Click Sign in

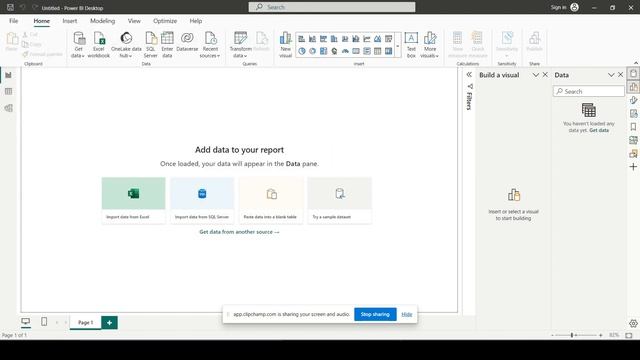tap(558, 7)
